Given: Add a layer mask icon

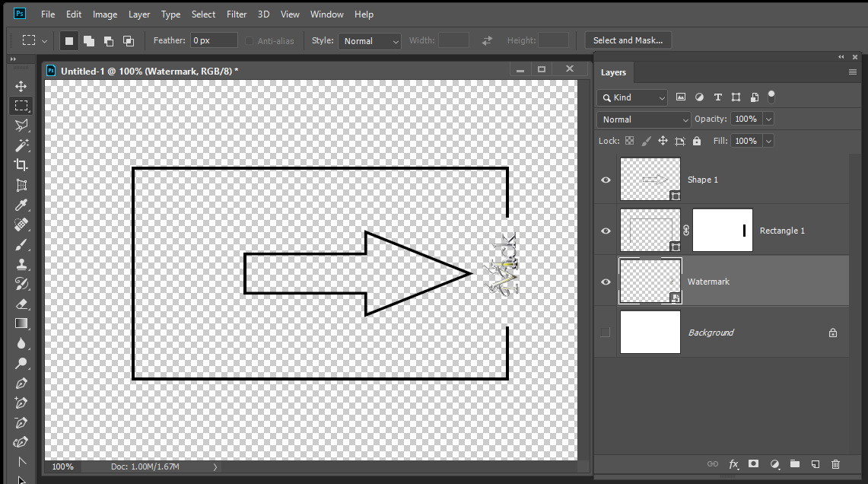Looking at the screenshot, I should point(753,464).
